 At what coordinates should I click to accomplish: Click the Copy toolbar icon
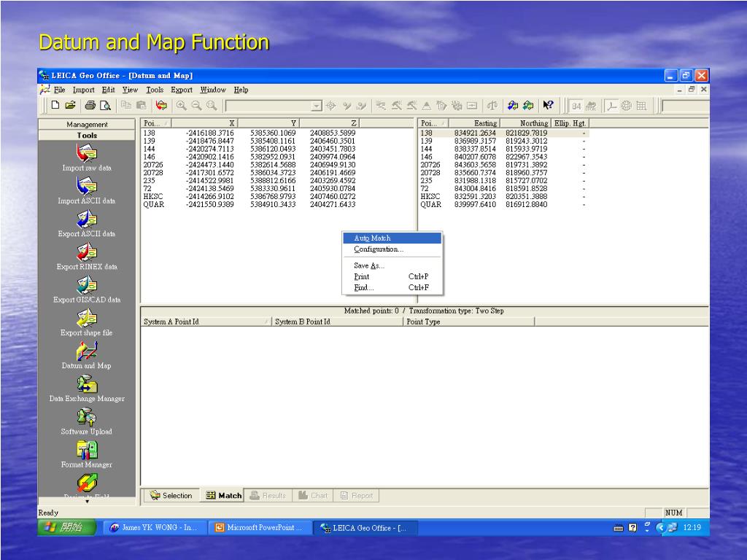click(125, 105)
